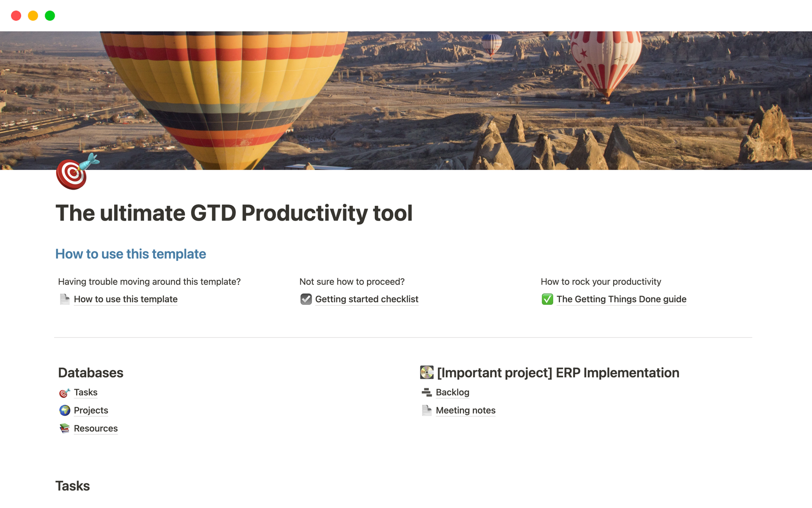Open the Getting started checklist
The width and height of the screenshot is (812, 508).
click(367, 299)
